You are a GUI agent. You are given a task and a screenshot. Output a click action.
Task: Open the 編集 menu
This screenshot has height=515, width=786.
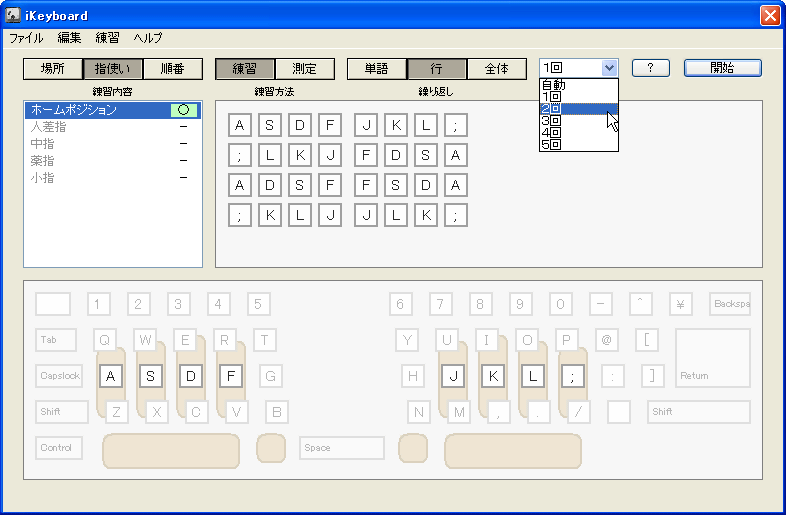[x=69, y=38]
